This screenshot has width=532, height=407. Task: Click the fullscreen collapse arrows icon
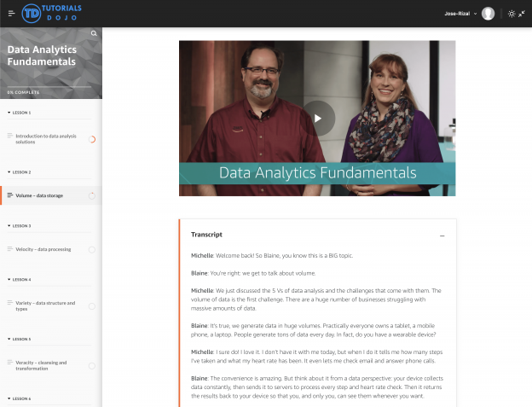(x=522, y=14)
